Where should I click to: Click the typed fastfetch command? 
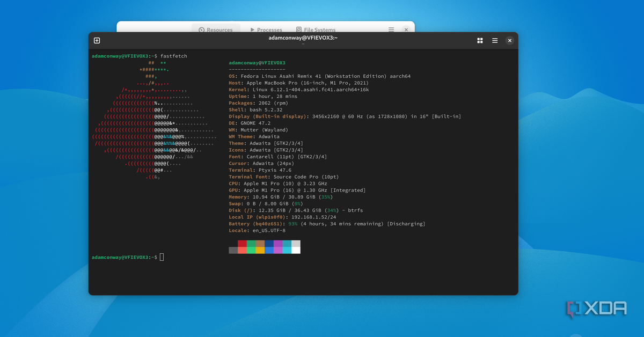174,56
